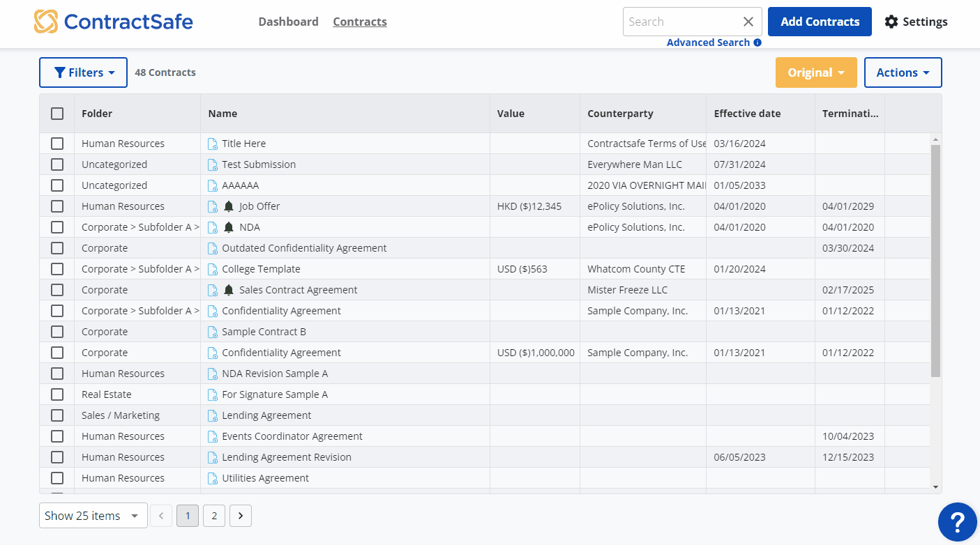Image resolution: width=980 pixels, height=545 pixels.
Task: Click the document icon beside Lending Agreement
Action: [213, 415]
